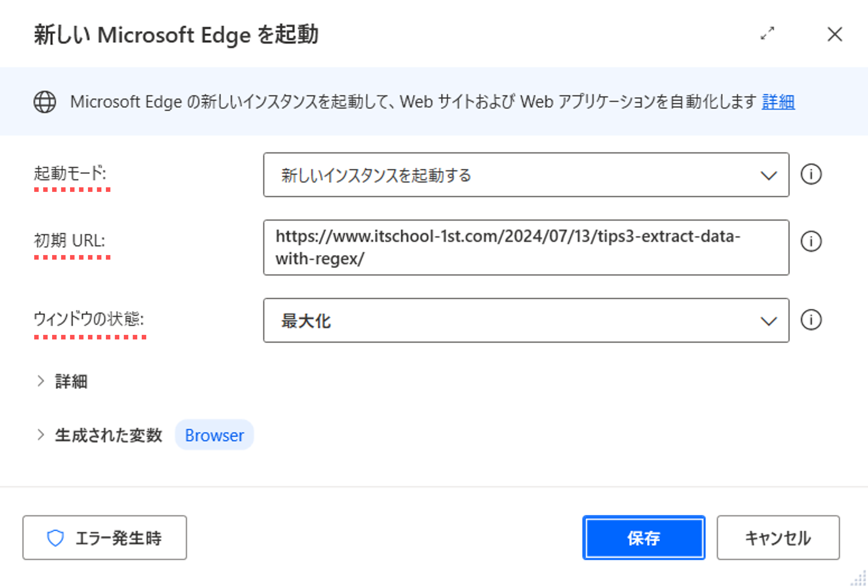This screenshot has height=588, width=868.
Task: Open the 詳細 help link in banner
Action: point(778,102)
